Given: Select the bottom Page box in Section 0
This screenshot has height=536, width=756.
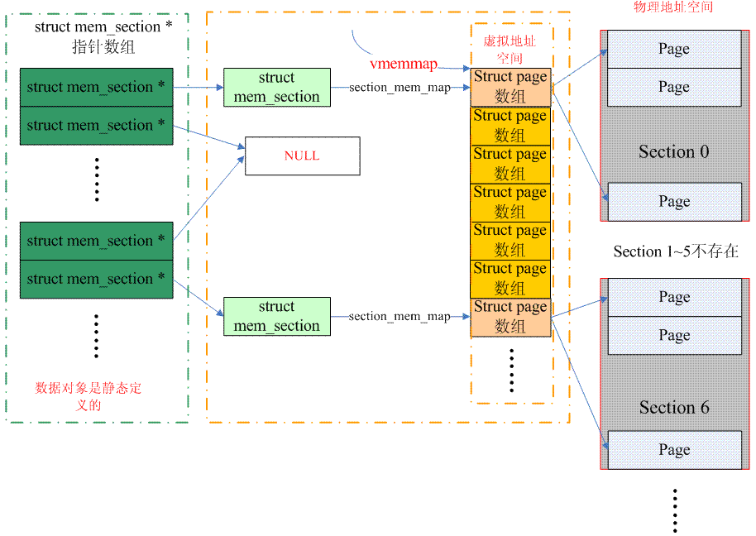Looking at the screenshot, I should [674, 202].
